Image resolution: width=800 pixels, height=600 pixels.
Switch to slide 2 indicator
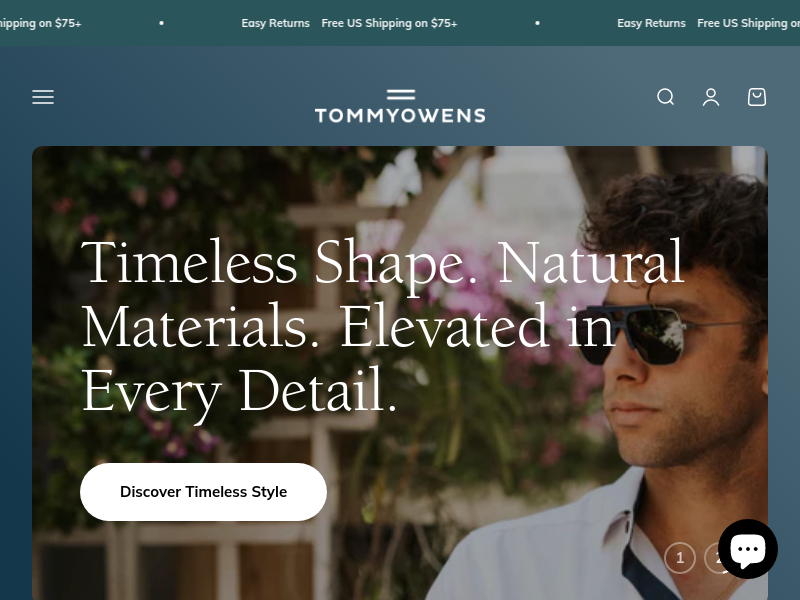pyautogui.click(x=712, y=558)
